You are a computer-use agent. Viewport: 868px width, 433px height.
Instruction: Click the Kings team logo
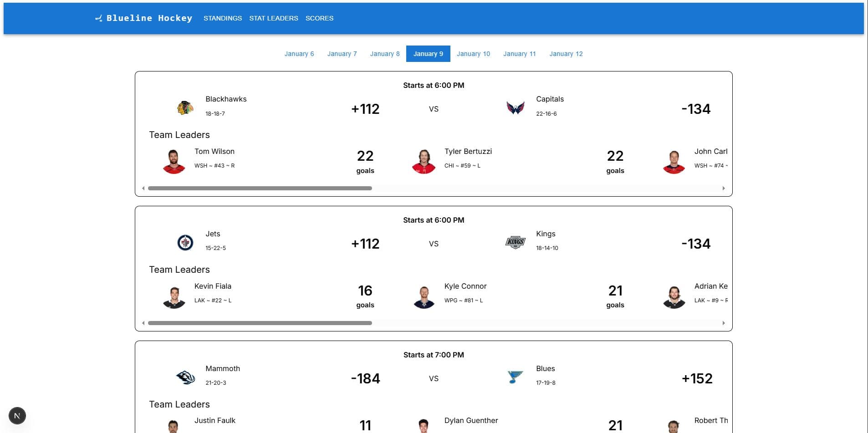(x=515, y=242)
